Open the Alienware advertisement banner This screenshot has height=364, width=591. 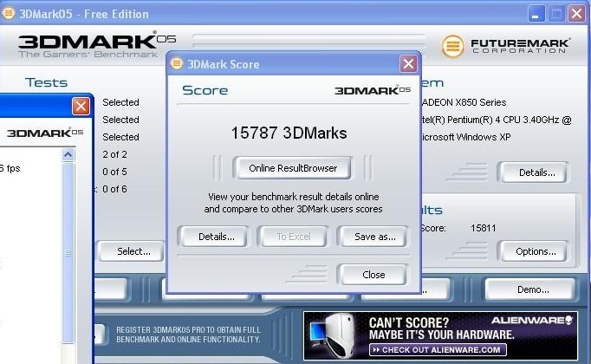440,335
